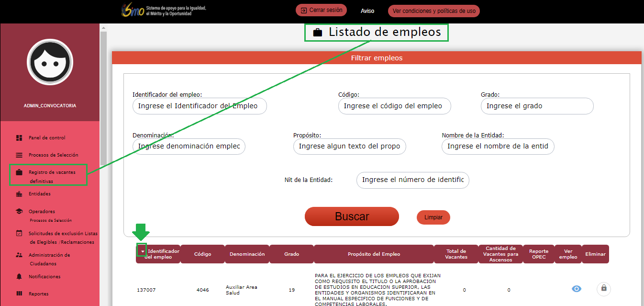Screen dimensions: 644x306
Task: Expand the sort arrow beside Identificador del empleo
Action: [x=142, y=251]
